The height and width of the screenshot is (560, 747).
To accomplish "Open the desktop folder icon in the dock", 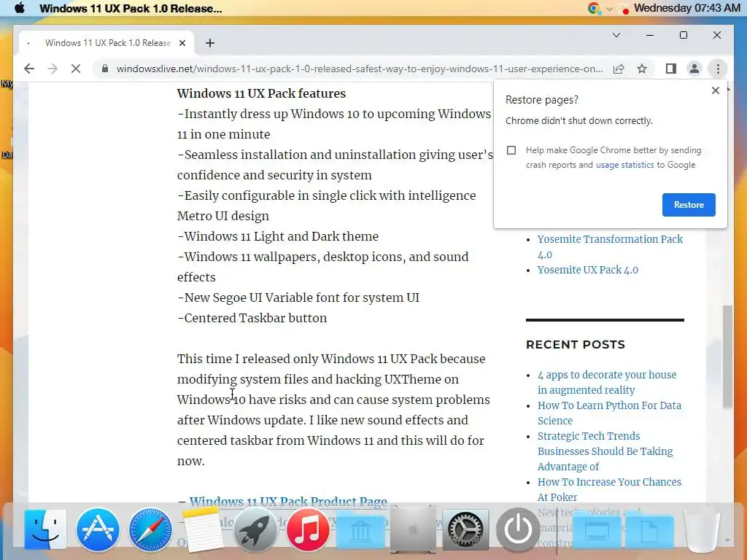I will pyautogui.click(x=597, y=531).
